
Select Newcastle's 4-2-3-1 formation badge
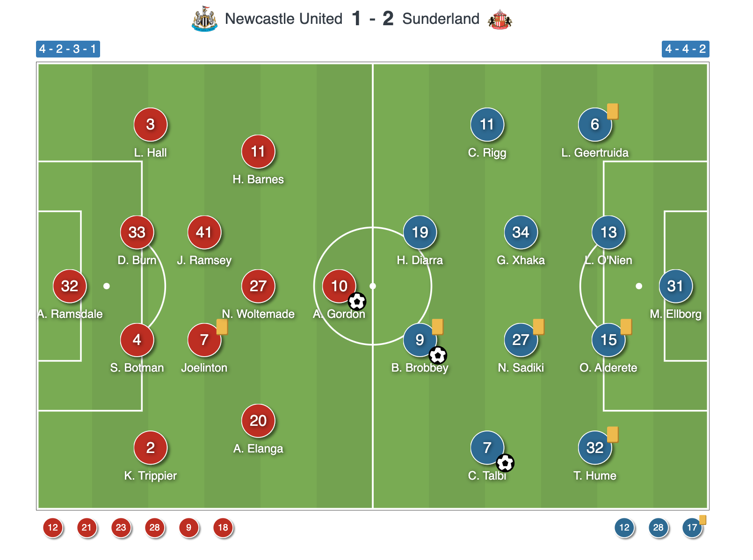[68, 49]
